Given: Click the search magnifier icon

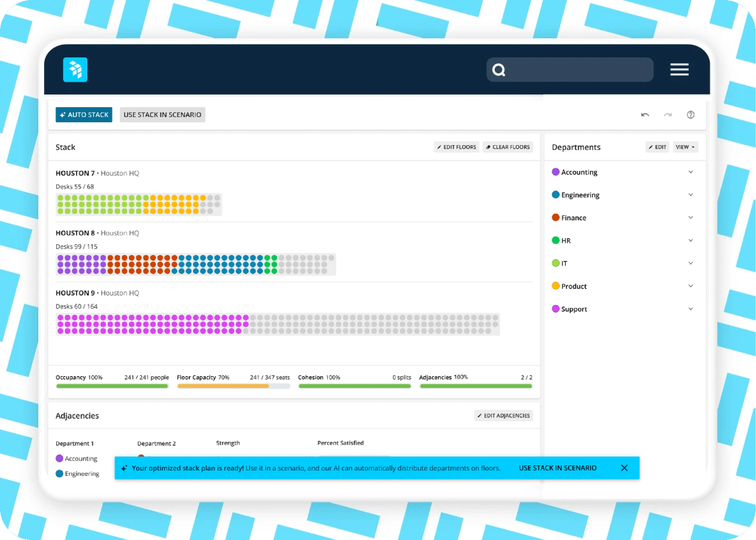Looking at the screenshot, I should (499, 70).
